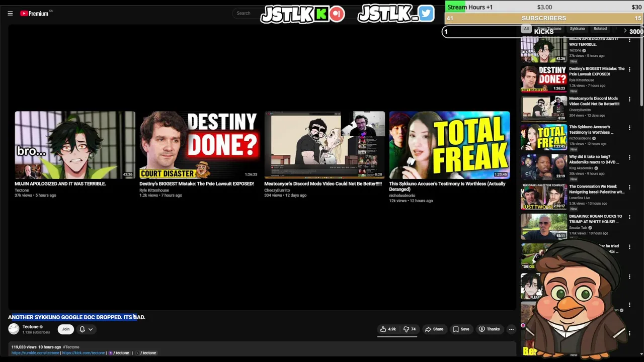
Task: Click the SUBSCRIBERS goal overlay bar
Action: 544,18
